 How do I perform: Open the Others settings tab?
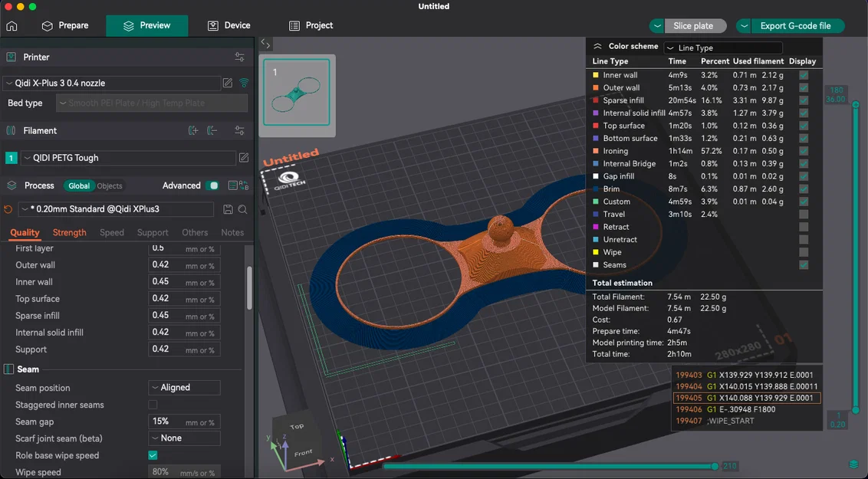[x=195, y=232]
